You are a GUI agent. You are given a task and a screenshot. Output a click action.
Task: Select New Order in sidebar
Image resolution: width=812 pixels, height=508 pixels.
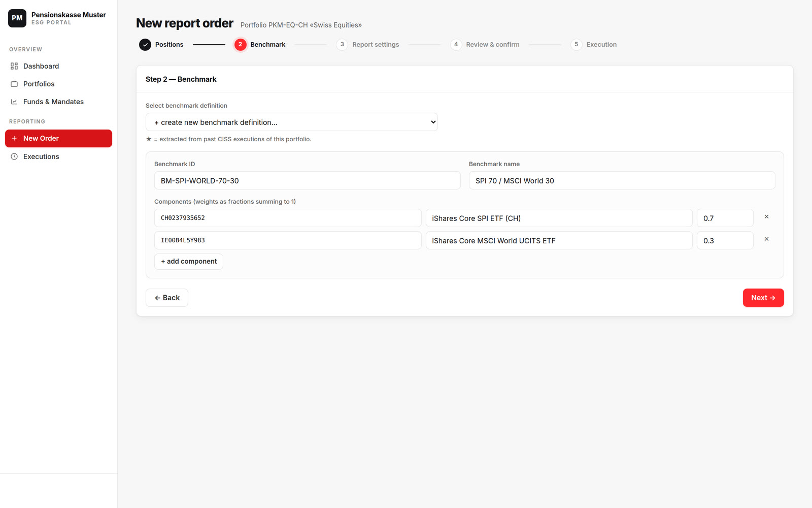58,138
